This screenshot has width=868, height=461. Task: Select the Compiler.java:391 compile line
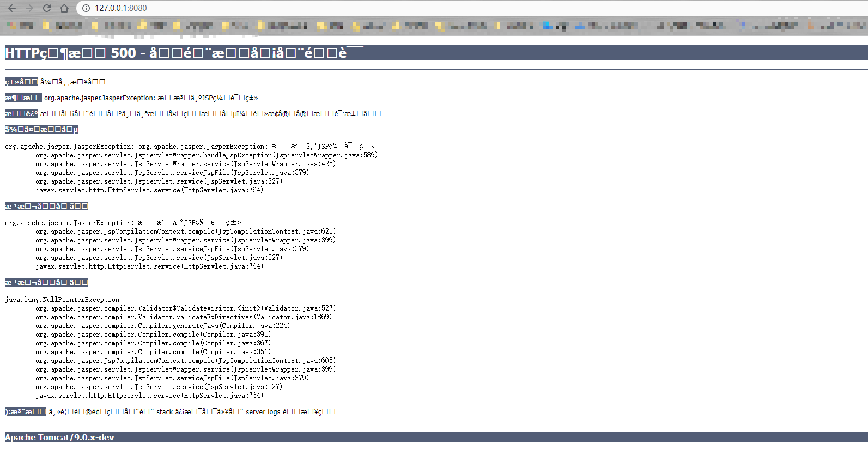coord(153,335)
